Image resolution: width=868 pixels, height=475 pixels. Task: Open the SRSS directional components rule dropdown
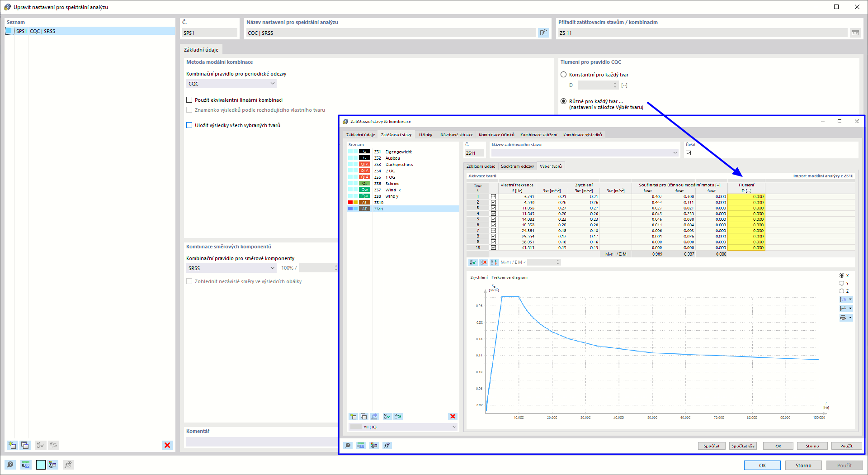coord(231,268)
